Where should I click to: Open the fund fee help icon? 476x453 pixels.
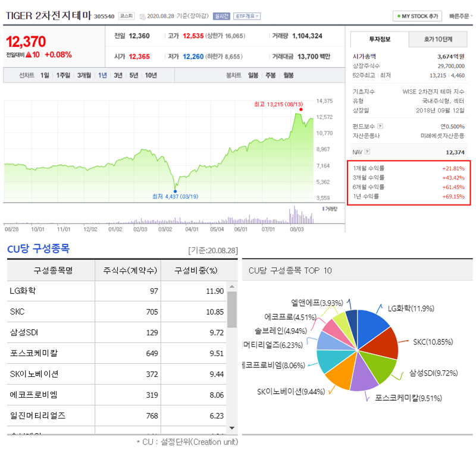380,126
